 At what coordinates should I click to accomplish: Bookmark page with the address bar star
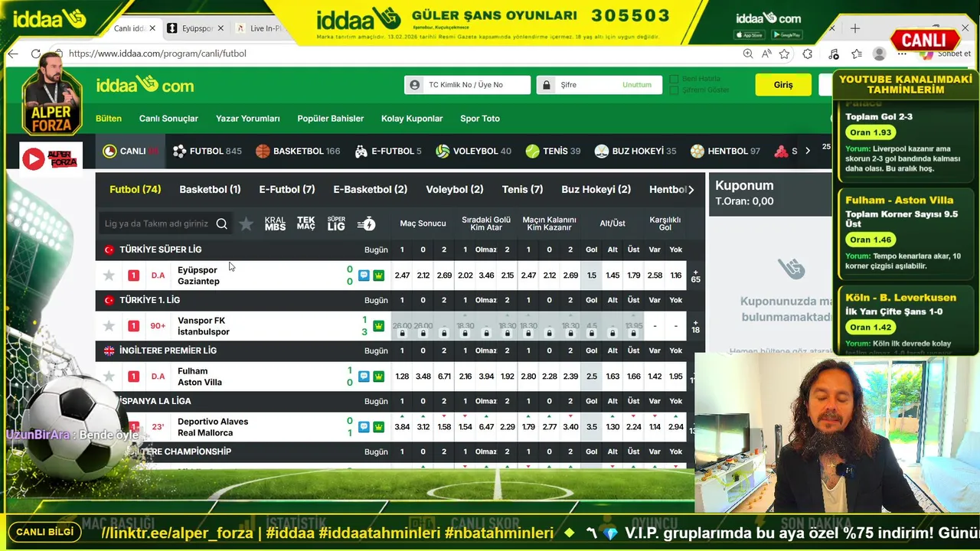tap(784, 54)
